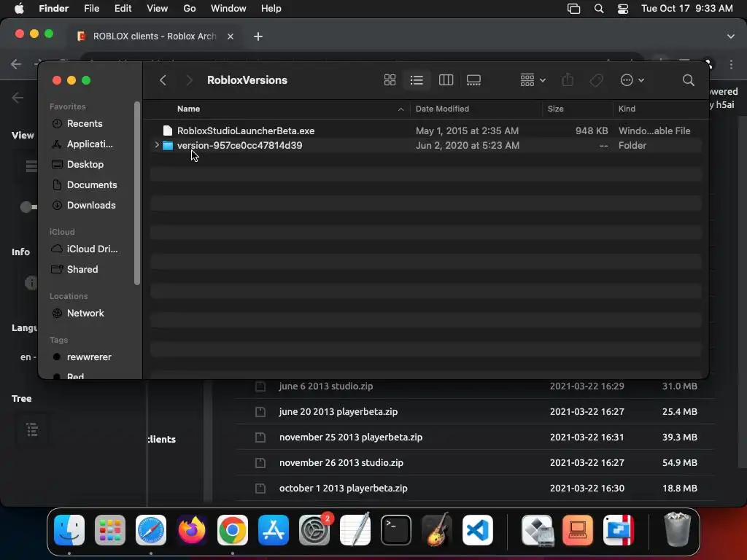Viewport: 747px width, 560px height.
Task: Close the ROBLOX clients browser tab
Action: 231,36
